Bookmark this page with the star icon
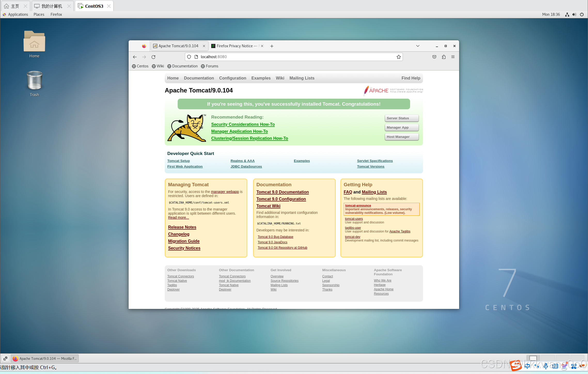This screenshot has height=374, width=588. 398,57
